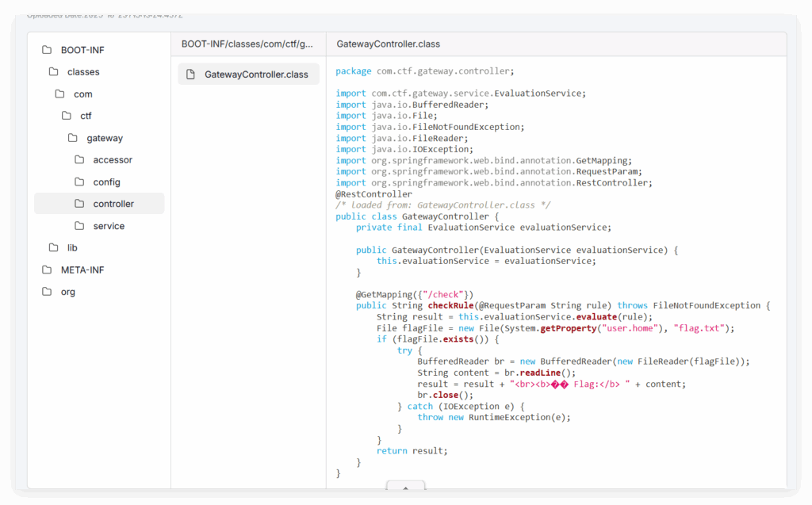Click the BOOT-INF folder icon

pyautogui.click(x=47, y=50)
